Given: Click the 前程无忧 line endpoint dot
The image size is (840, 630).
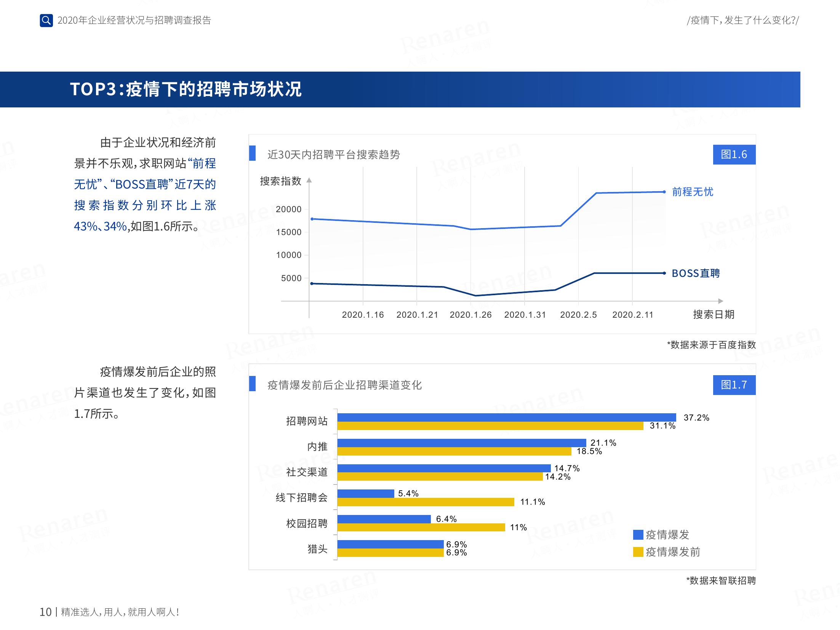Looking at the screenshot, I should tap(664, 192).
